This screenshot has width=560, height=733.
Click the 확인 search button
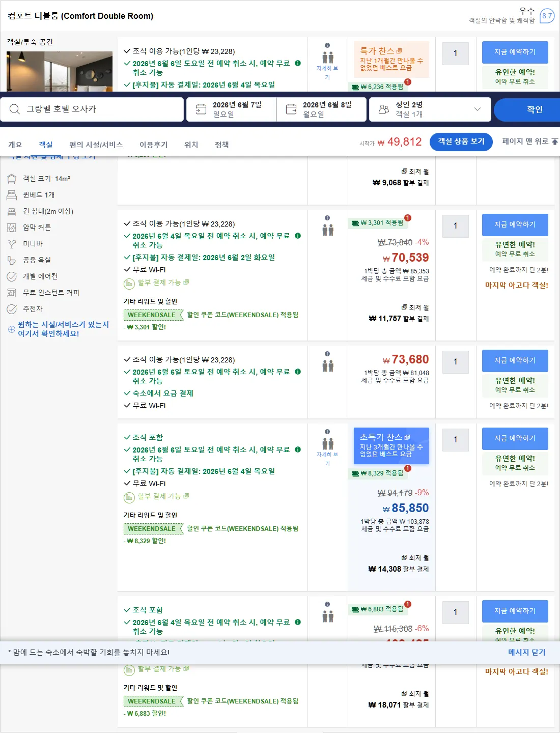click(x=527, y=109)
